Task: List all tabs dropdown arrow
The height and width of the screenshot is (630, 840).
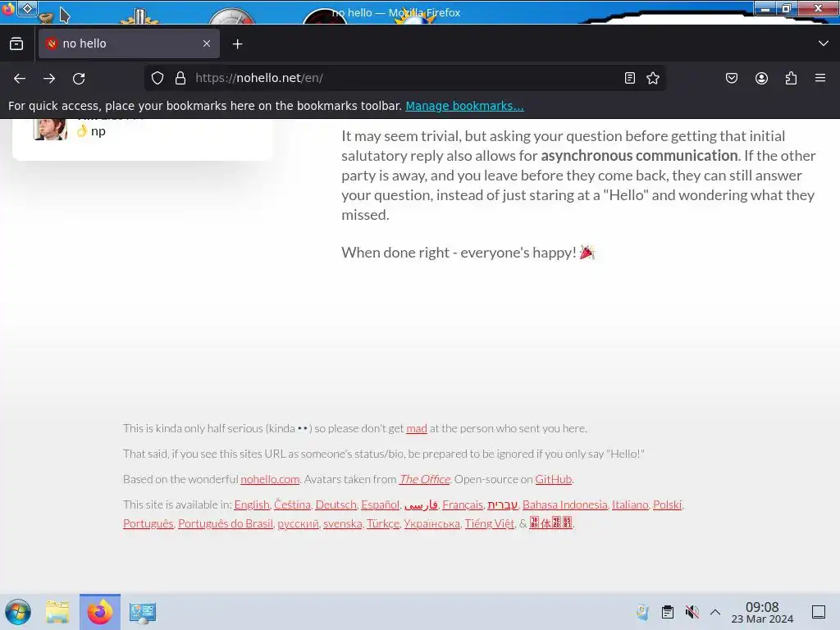Action: click(x=824, y=43)
